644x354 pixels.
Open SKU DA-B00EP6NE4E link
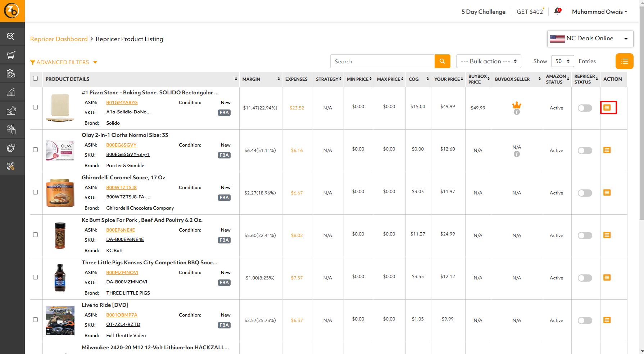125,239
